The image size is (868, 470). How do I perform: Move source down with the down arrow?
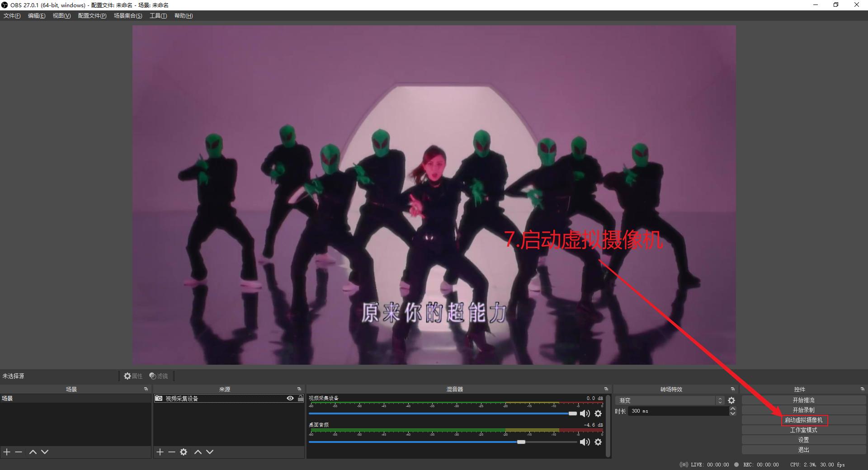(210, 452)
